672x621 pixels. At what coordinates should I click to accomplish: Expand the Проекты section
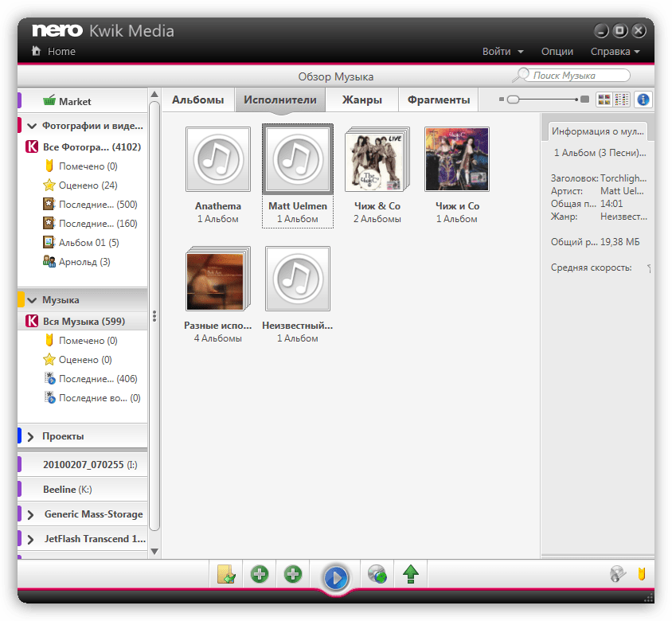tap(30, 436)
